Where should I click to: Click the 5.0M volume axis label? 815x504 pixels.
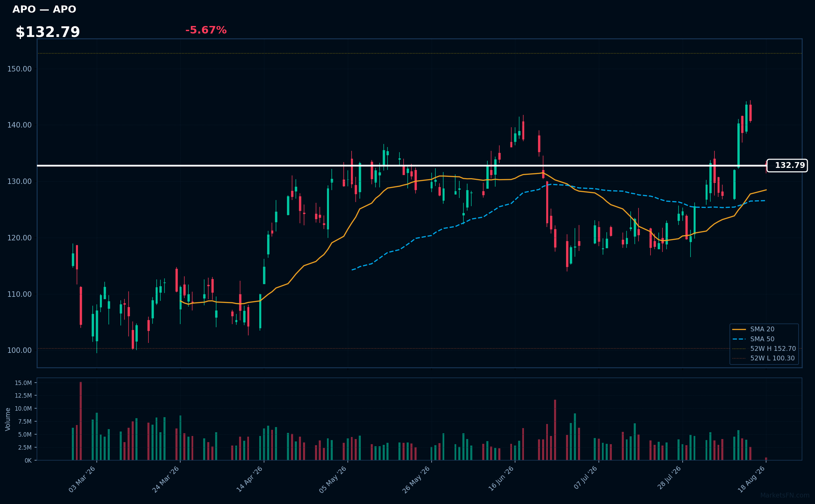(x=25, y=435)
